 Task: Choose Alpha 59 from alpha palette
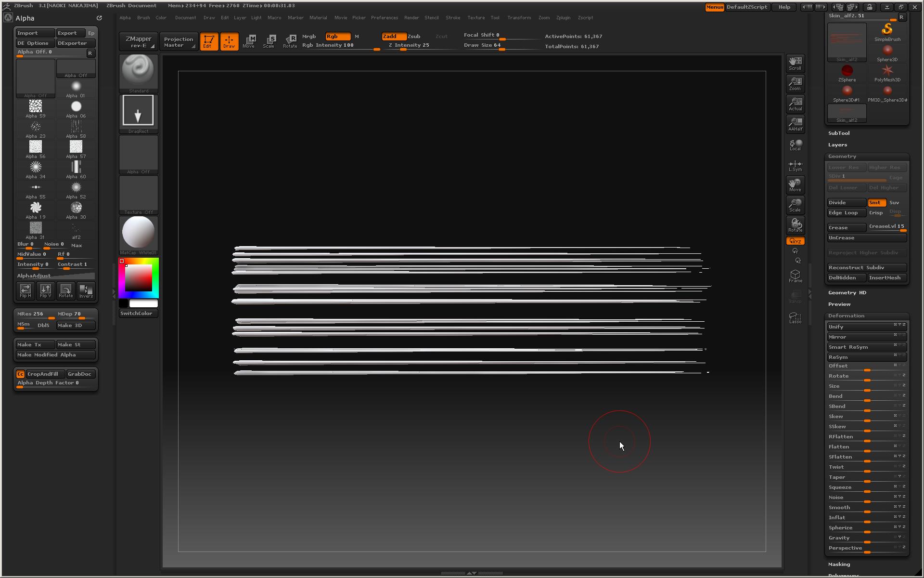[x=36, y=108]
